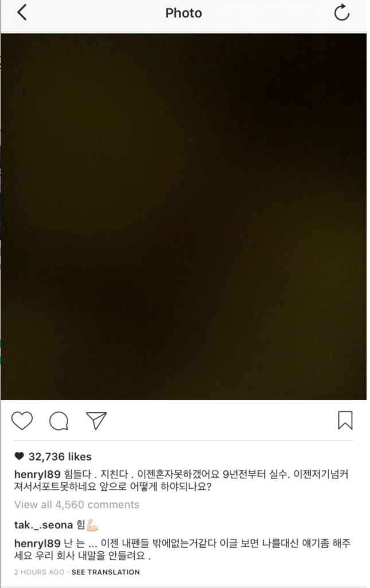Open comments via speech bubble icon
Image resolution: width=370 pixels, height=588 pixels.
click(x=59, y=421)
